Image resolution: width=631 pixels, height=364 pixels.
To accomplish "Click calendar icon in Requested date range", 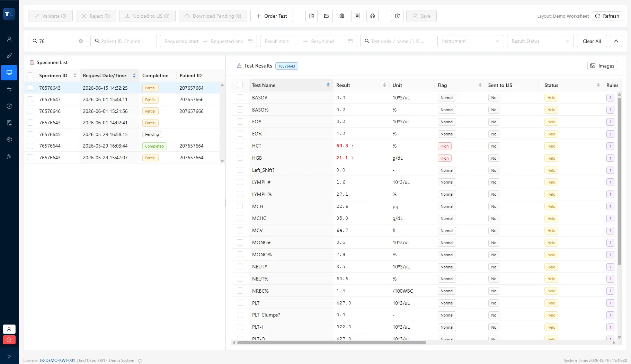I will [250, 41].
